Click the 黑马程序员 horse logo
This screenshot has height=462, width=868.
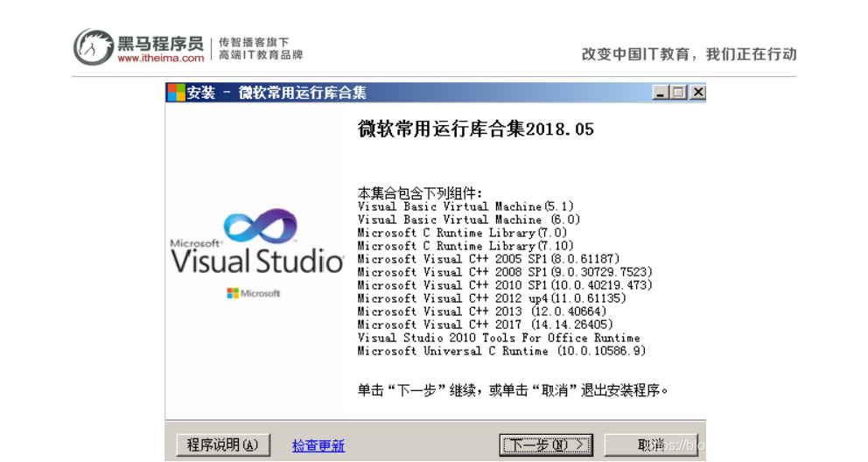point(93,47)
